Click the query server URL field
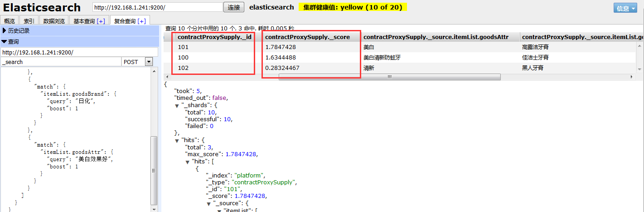Image resolution: width=644 pixels, height=212 pixels. tap(79, 52)
